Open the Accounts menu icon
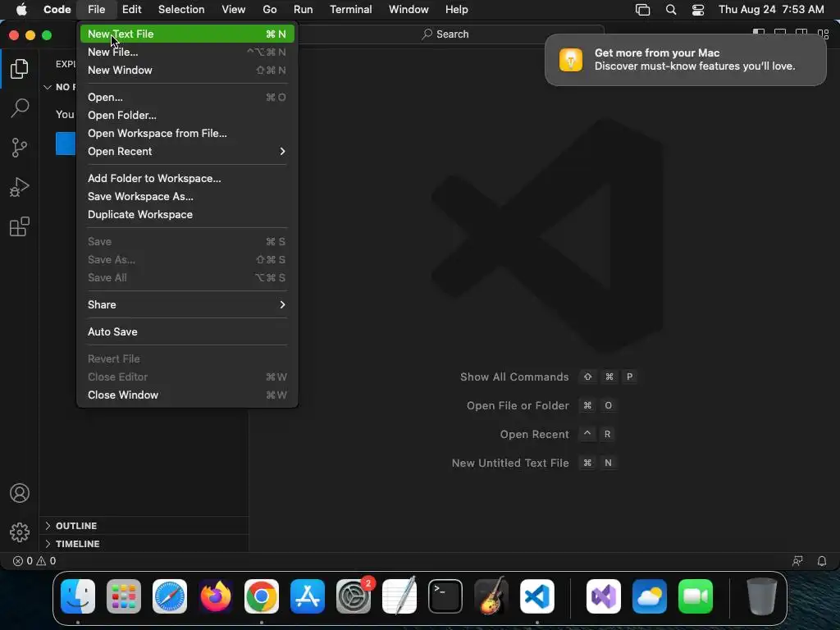Image resolution: width=840 pixels, height=630 pixels. click(20, 493)
